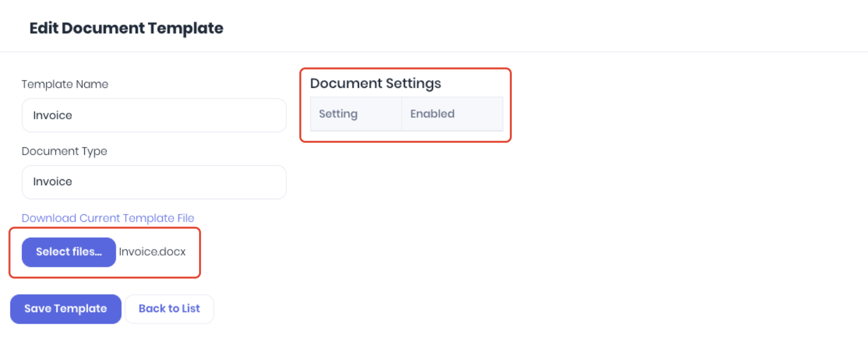This screenshot has width=868, height=345.
Task: Save changes to this document template
Action: tap(66, 309)
